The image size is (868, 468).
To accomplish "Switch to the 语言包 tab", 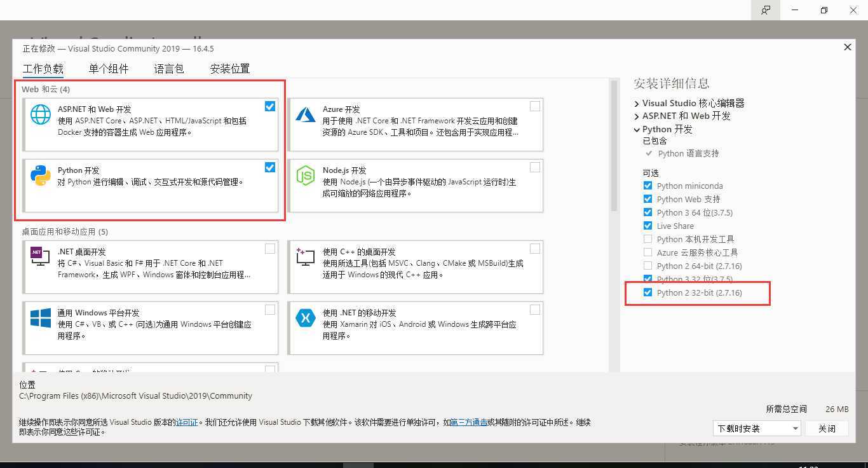I will pos(169,69).
